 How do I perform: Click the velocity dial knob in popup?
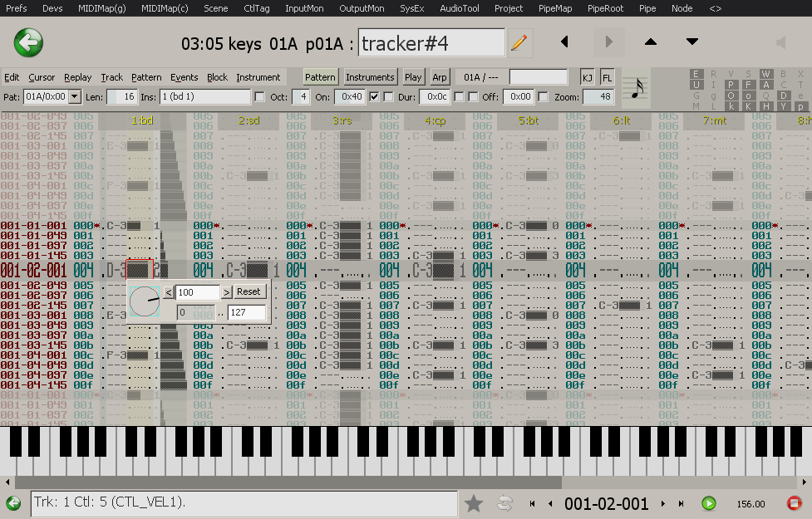point(145,301)
